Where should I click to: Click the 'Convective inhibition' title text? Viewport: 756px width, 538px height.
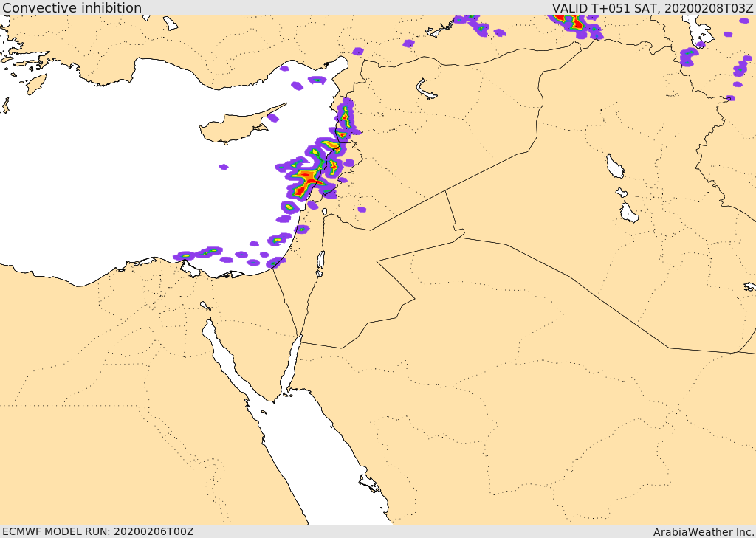72,7
